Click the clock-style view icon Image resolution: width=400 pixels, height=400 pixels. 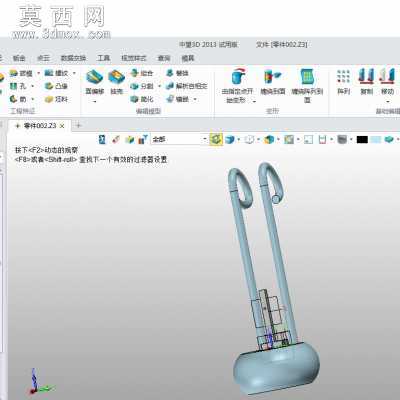(x=249, y=139)
